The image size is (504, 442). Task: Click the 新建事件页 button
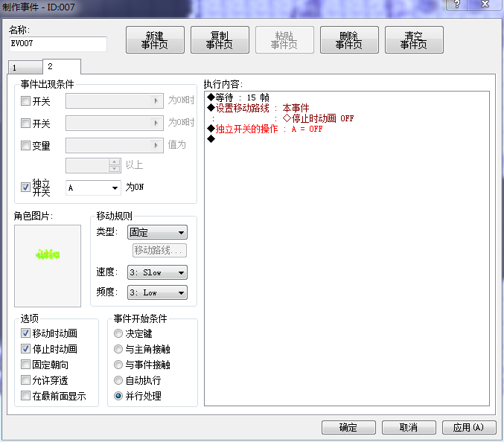(156, 40)
